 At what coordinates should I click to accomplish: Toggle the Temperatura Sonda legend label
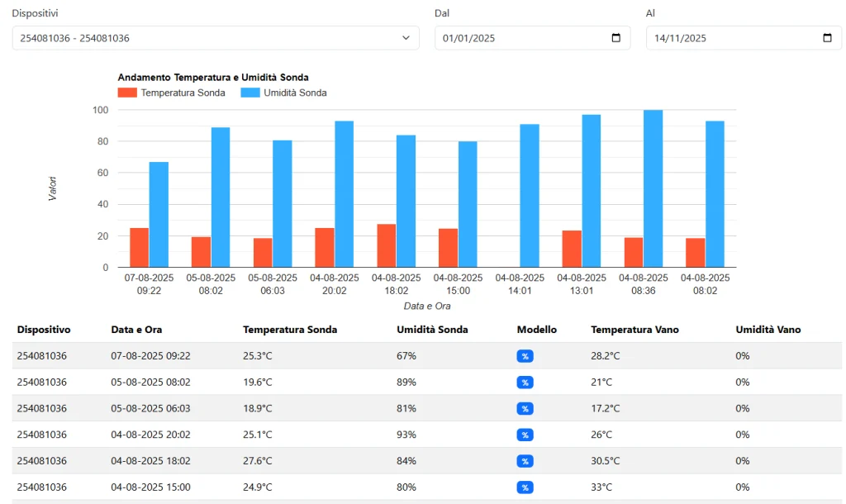click(x=183, y=93)
